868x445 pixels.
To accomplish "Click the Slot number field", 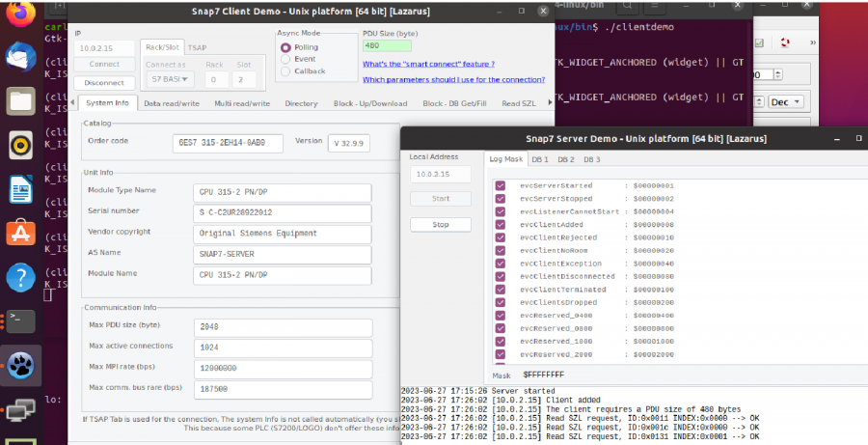I will click(x=244, y=80).
